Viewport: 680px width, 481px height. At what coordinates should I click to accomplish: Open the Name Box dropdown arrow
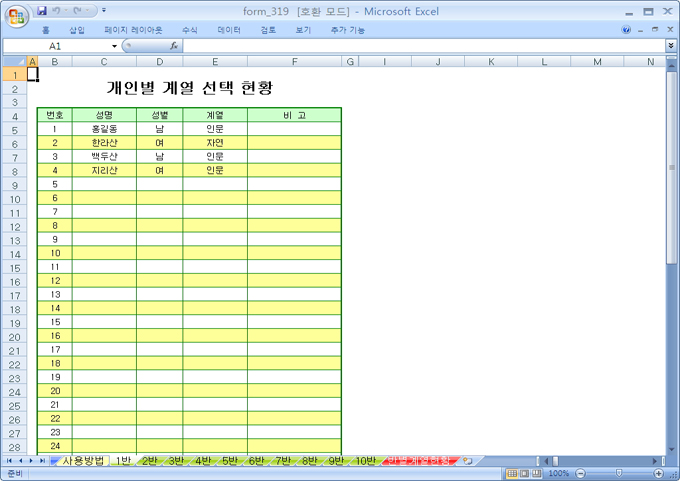(x=114, y=46)
